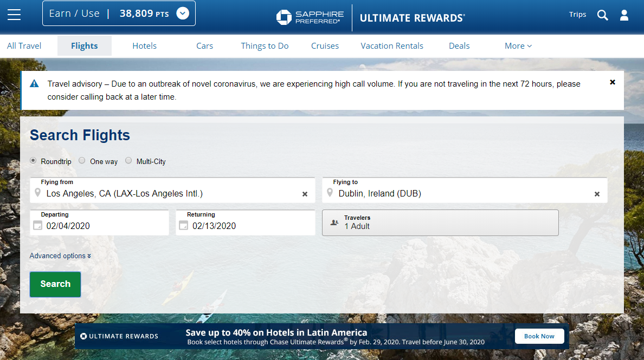Open the Things to Do tab
Image resolution: width=644 pixels, height=360 pixels.
tap(265, 46)
